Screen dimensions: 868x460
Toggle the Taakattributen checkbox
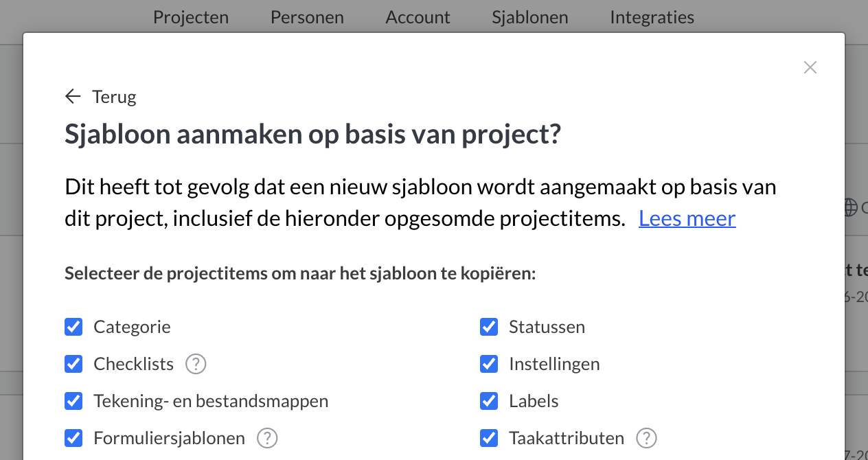(489, 438)
